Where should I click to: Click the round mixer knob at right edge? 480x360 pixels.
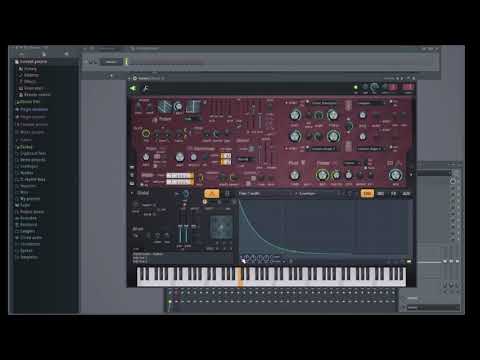(x=453, y=181)
